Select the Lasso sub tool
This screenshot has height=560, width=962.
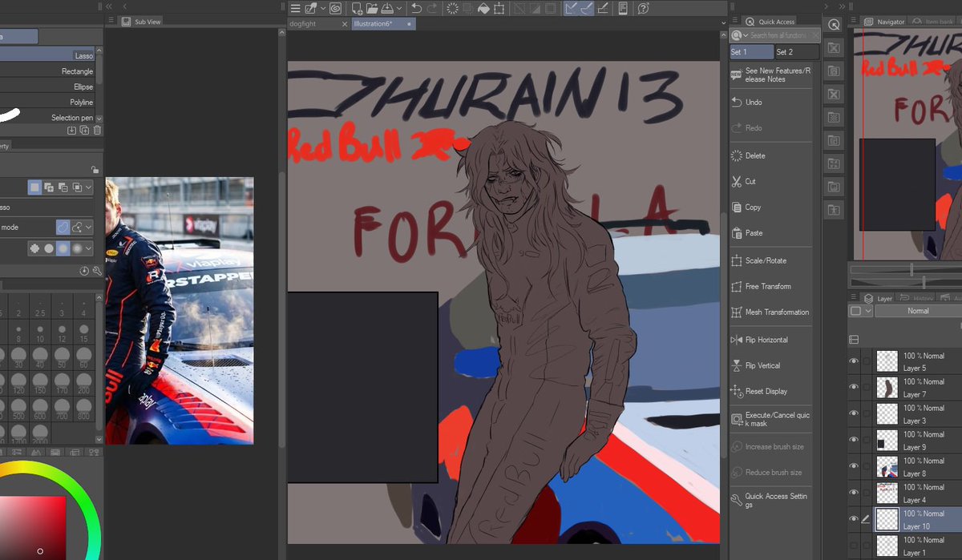tap(48, 56)
